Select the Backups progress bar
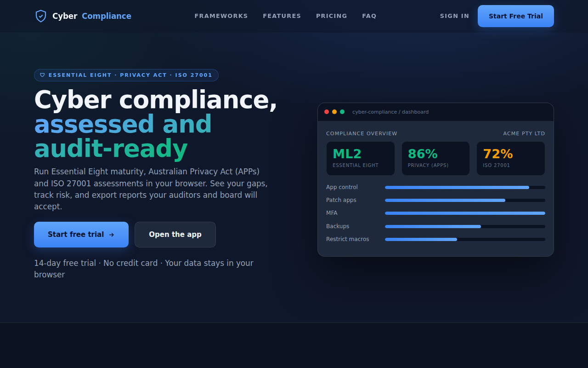Viewport: 588px width, 368px height. click(465, 226)
